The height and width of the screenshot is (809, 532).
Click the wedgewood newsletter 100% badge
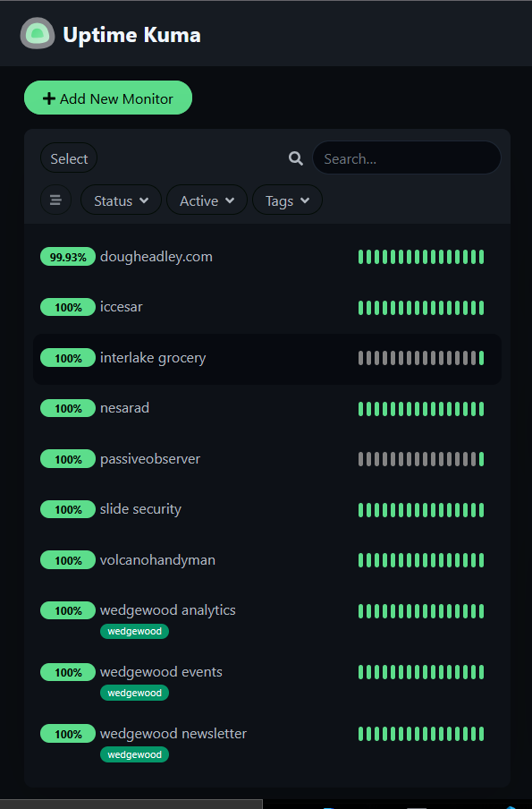click(68, 734)
